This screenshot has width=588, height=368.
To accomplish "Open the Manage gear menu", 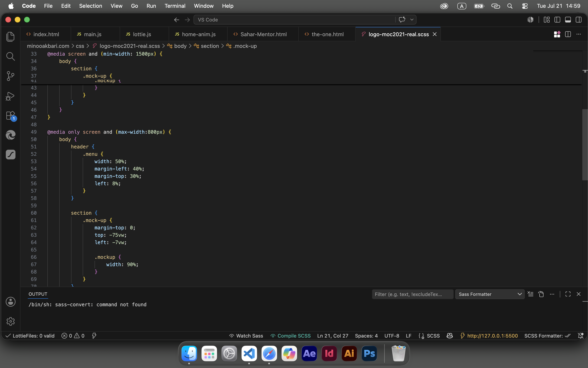I will [x=10, y=321].
